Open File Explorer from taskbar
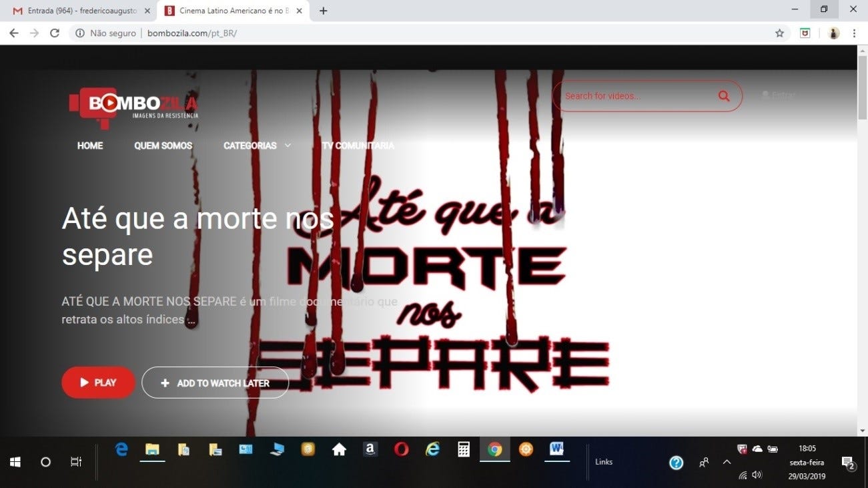This screenshot has height=488, width=868. (x=153, y=450)
